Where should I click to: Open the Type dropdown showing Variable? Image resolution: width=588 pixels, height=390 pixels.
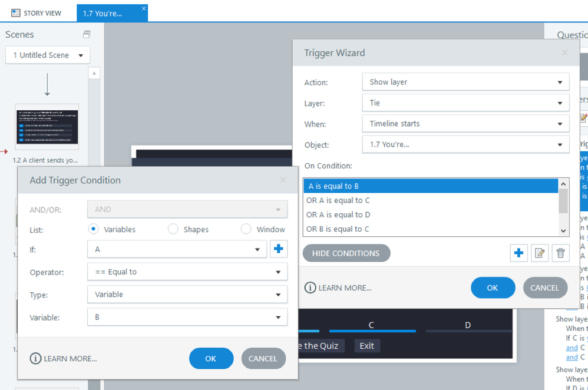[187, 295]
